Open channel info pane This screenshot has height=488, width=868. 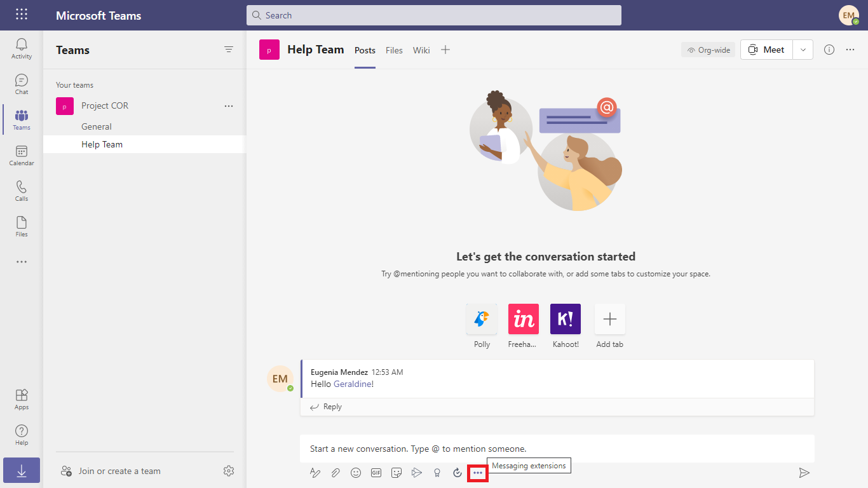(x=829, y=50)
